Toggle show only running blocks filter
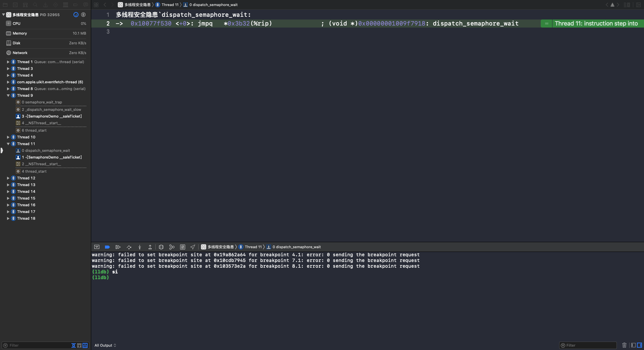Image resolution: width=644 pixels, height=350 pixels. [x=79, y=345]
